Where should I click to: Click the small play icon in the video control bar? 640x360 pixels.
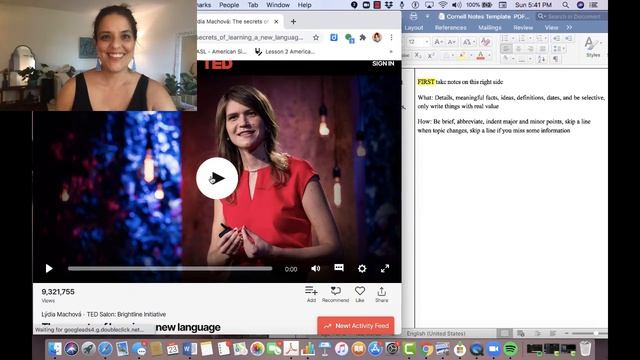[49, 268]
